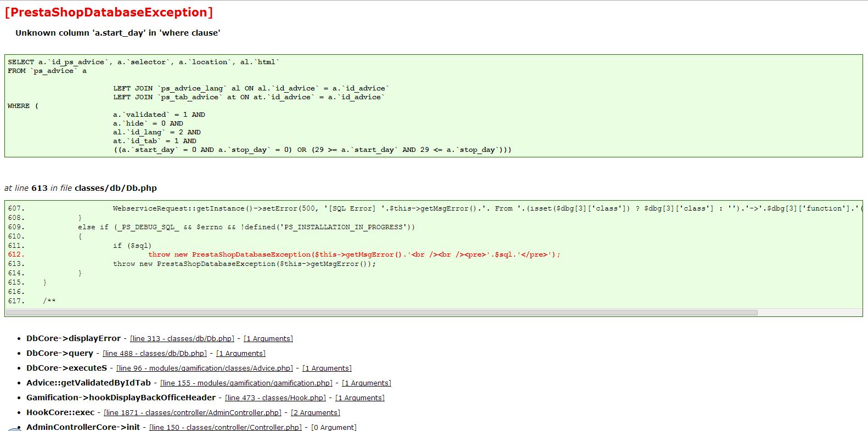
Task: Click the "DbCore->displayError" stack trace entry
Action: pyautogui.click(x=74, y=338)
